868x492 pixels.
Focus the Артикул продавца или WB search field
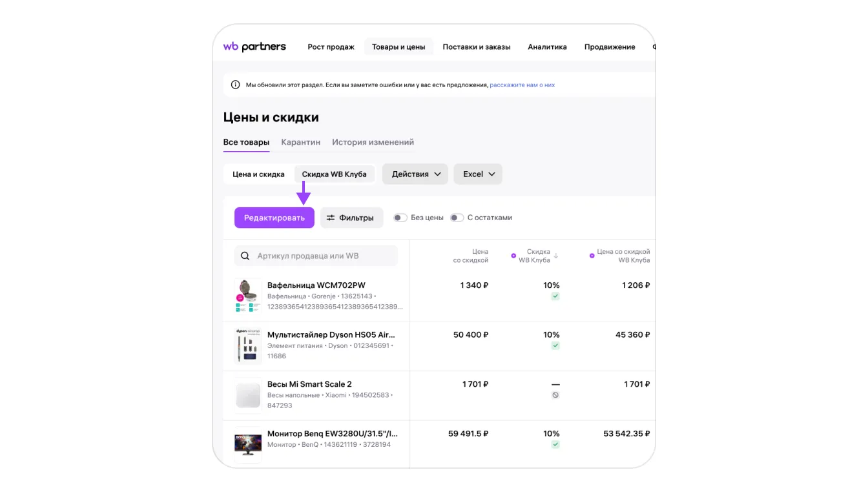[x=323, y=256]
